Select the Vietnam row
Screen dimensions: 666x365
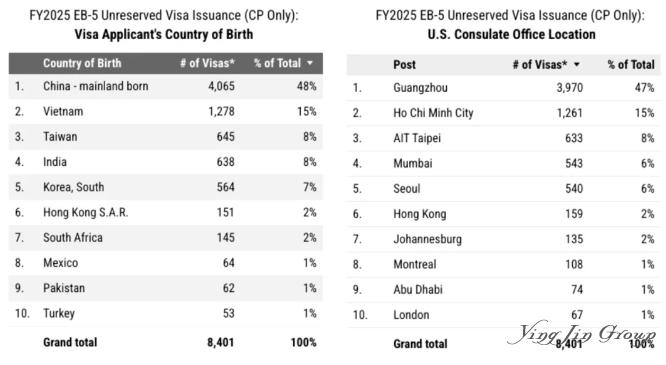tap(166, 111)
